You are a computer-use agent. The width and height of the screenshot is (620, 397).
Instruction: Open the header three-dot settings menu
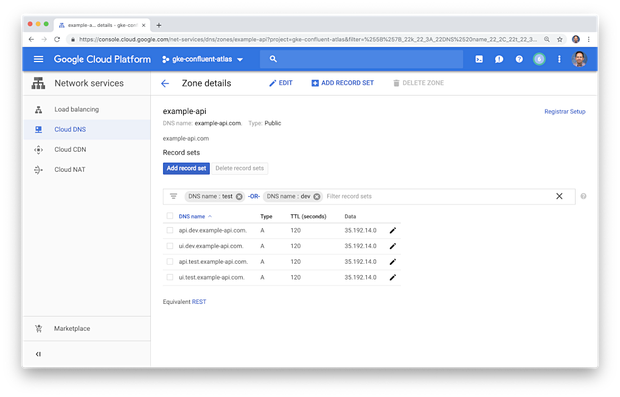(559, 59)
